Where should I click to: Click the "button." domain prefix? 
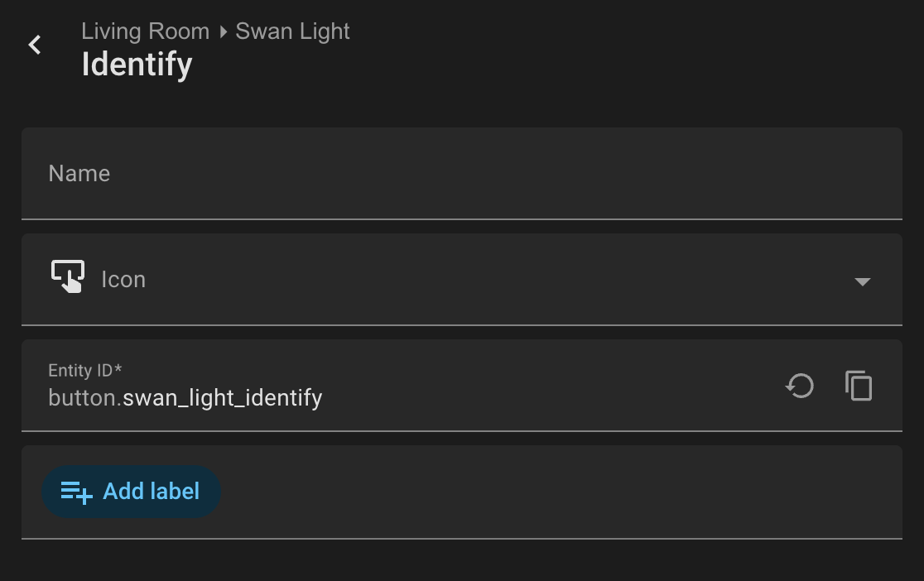(x=84, y=398)
